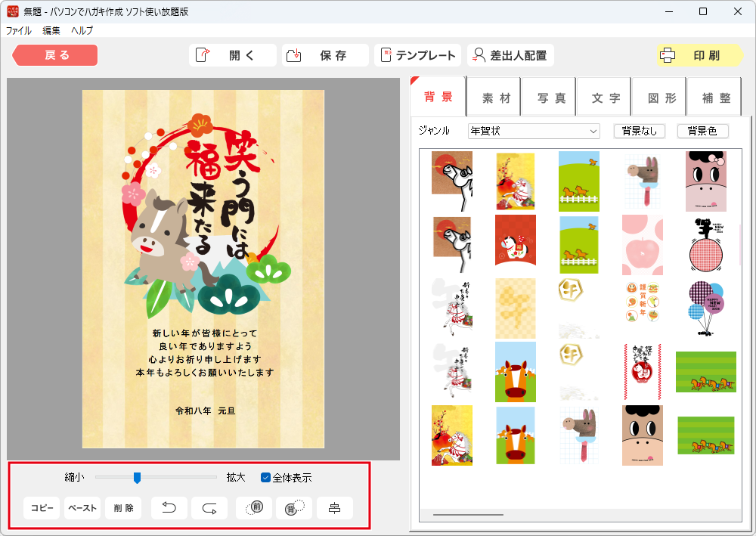Open the 編集 menu

(51, 31)
